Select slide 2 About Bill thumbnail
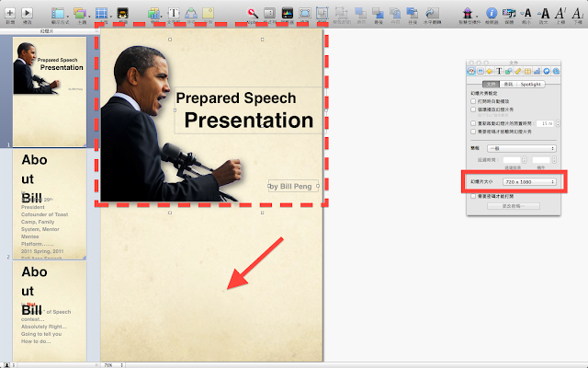 click(x=50, y=204)
